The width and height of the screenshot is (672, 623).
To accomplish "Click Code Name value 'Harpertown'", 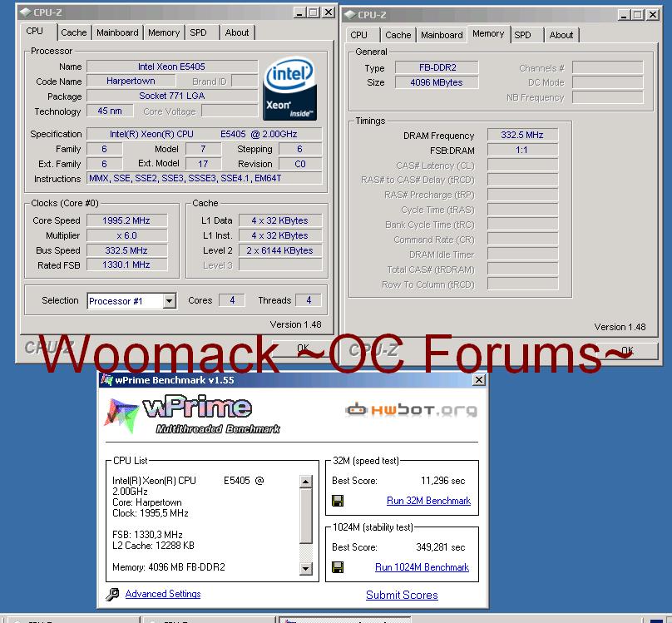I will tap(131, 81).
